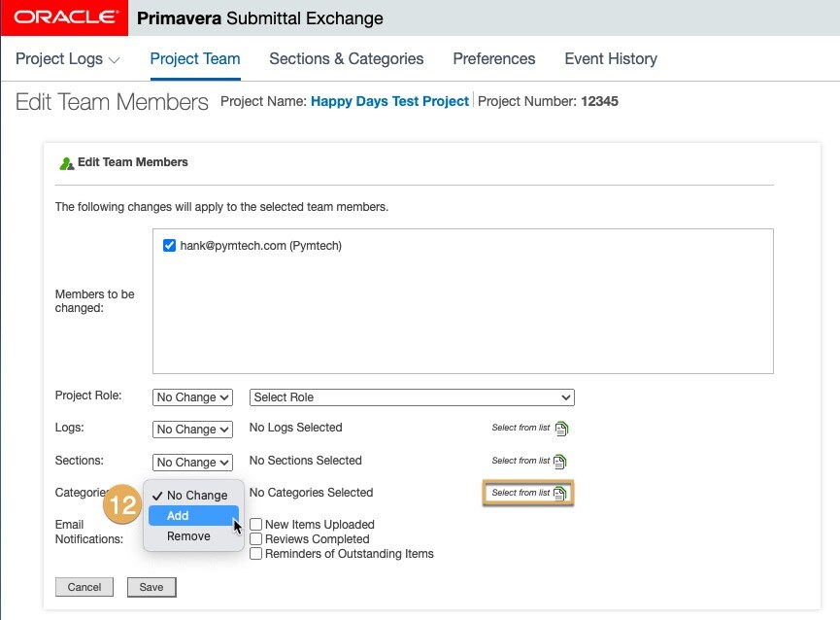Uncheck hank@pymtech.com team member
Image resolution: width=840 pixels, height=620 pixels.
tap(170, 246)
